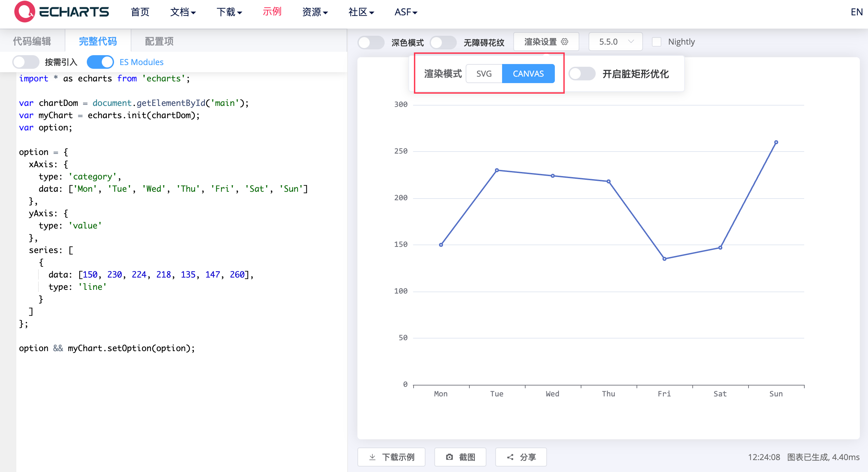Click the 300 y-axis label
868x472 pixels.
(401, 105)
